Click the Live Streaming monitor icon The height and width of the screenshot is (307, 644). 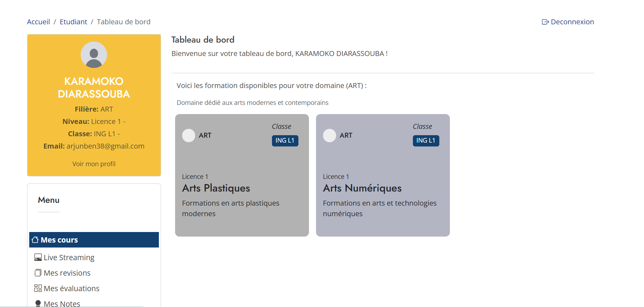click(38, 257)
